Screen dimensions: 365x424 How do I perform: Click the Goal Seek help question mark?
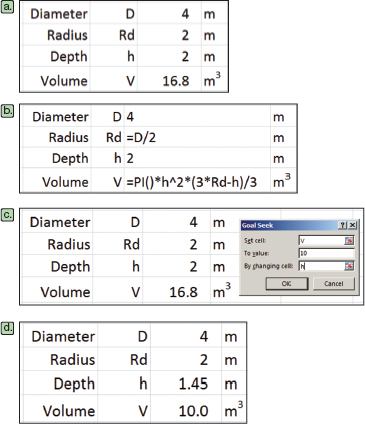coord(343,225)
